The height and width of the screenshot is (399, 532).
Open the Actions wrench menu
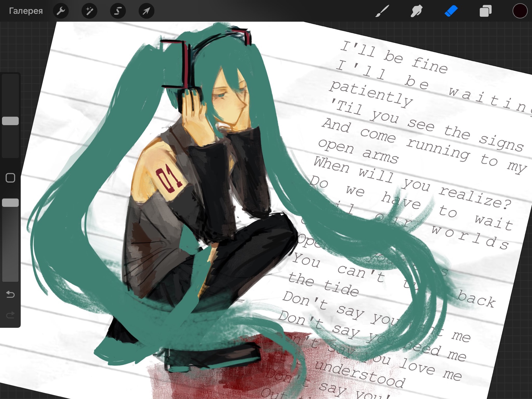[61, 11]
